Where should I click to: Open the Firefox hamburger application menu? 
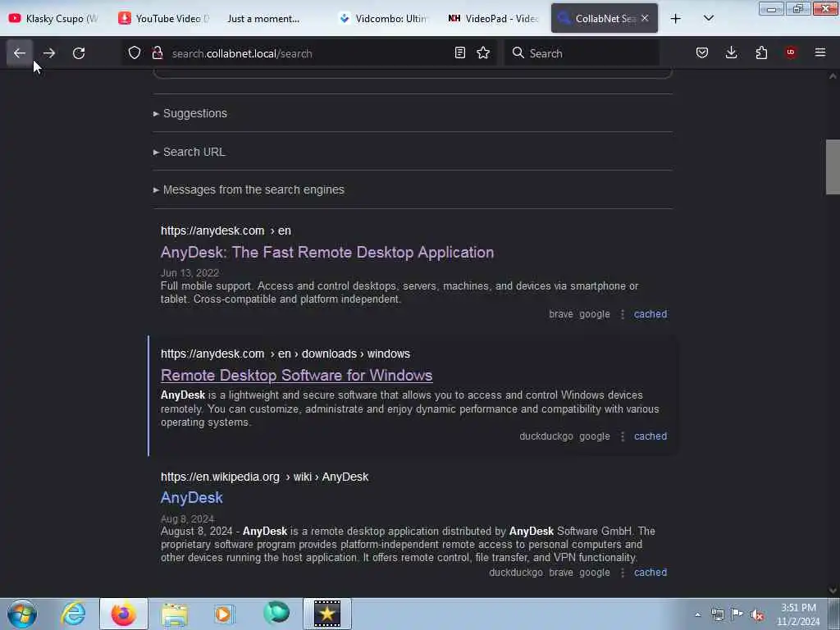(820, 52)
